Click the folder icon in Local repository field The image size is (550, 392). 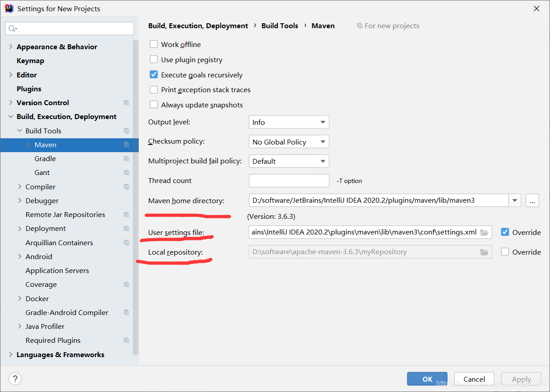pos(484,252)
